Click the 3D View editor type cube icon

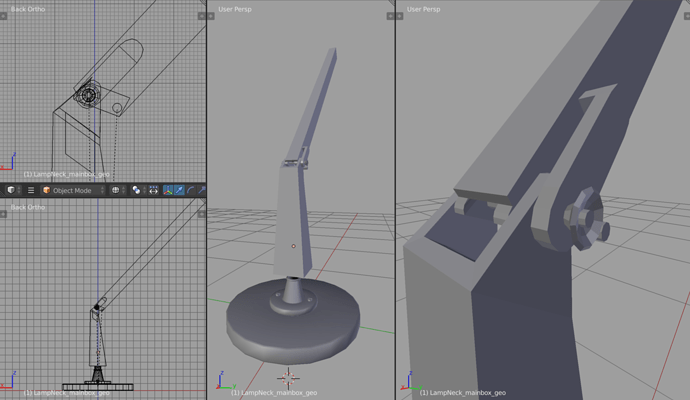[11, 190]
